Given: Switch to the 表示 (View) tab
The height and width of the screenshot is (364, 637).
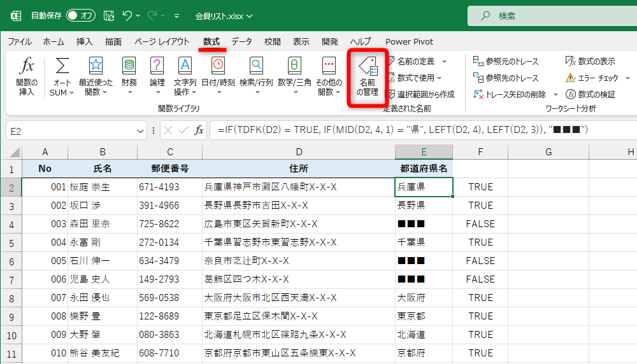Looking at the screenshot, I should pos(301,41).
